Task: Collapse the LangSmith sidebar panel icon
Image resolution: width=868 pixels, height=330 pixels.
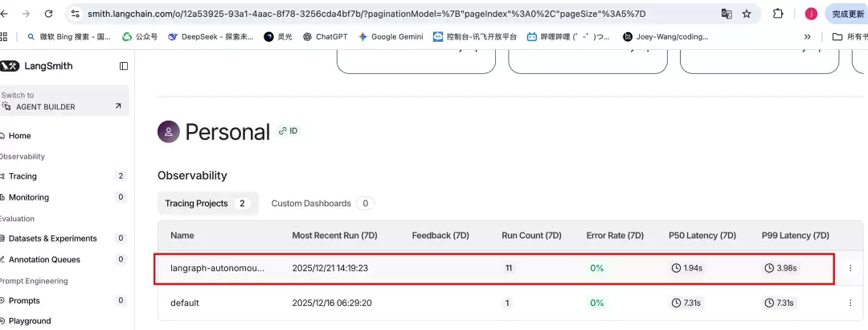Action: point(124,66)
